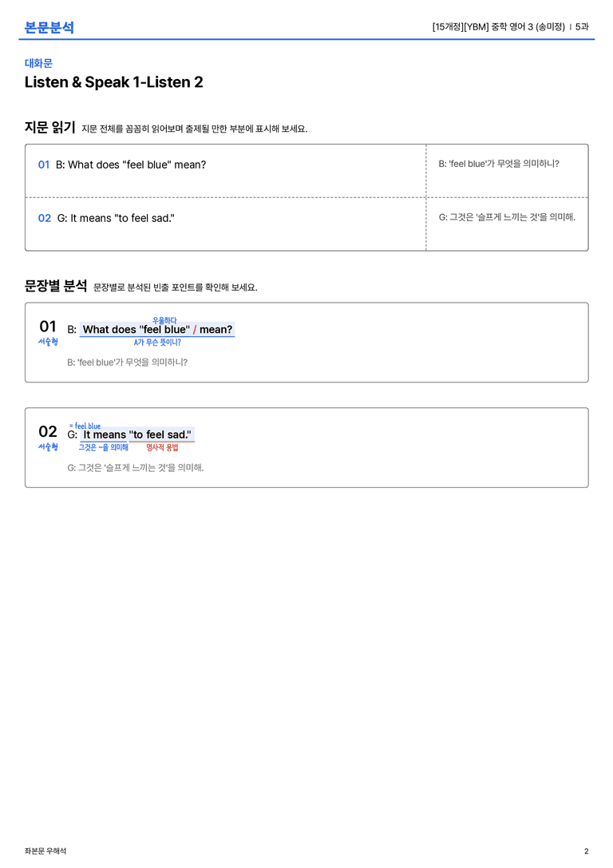Click the = feel blue annotation above It
The height and width of the screenshot is (868, 613).
pos(85,426)
